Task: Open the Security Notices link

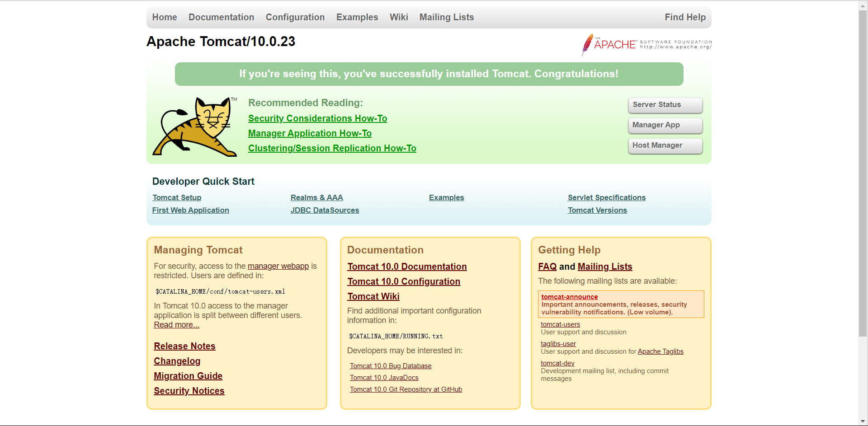Action: [x=189, y=391]
